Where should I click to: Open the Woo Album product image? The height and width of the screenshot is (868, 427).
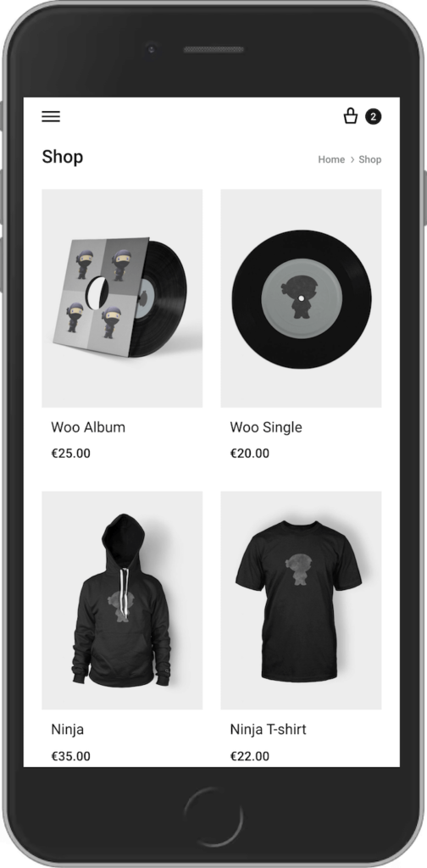(x=122, y=298)
